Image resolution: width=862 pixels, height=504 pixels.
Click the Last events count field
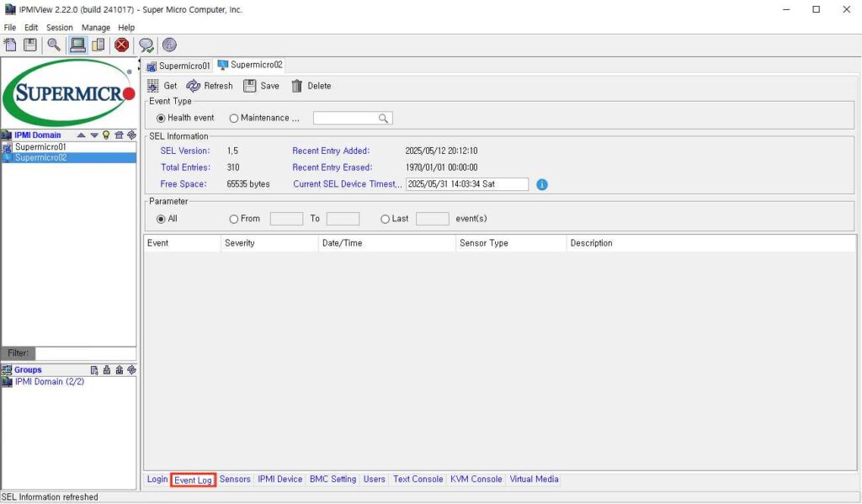[433, 219]
